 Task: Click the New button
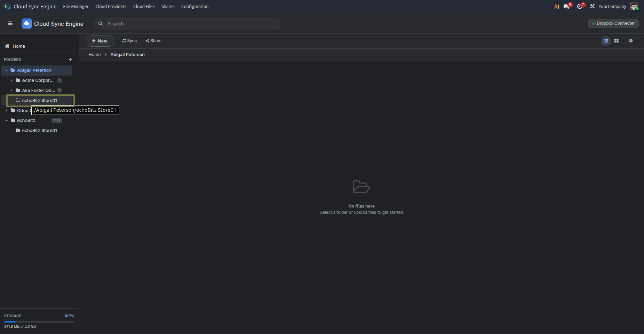[100, 41]
